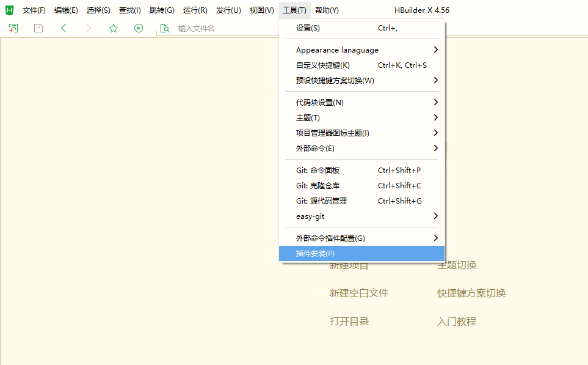Viewport: 588px width, 365px height.
Task: Click the 打开目录 link
Action: pyautogui.click(x=349, y=322)
